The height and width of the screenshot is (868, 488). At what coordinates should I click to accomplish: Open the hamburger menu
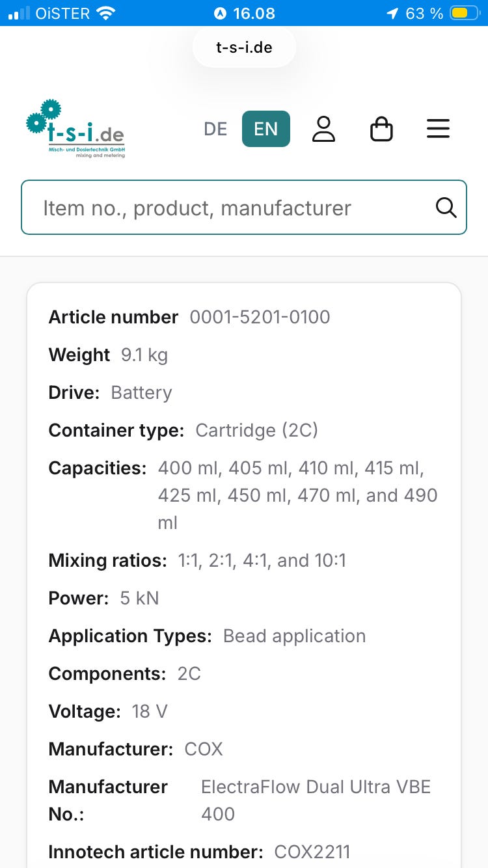click(x=438, y=128)
